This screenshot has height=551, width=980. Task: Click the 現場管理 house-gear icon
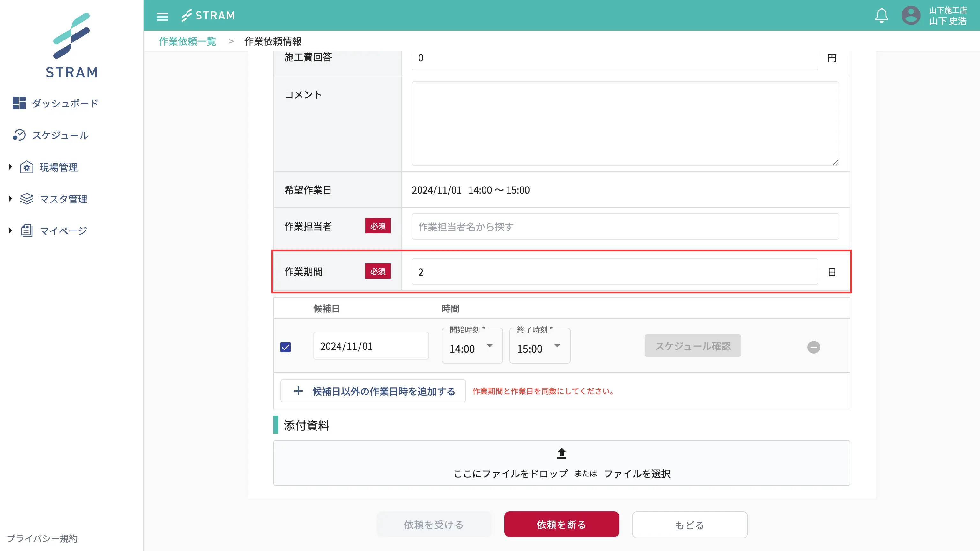[x=26, y=167]
